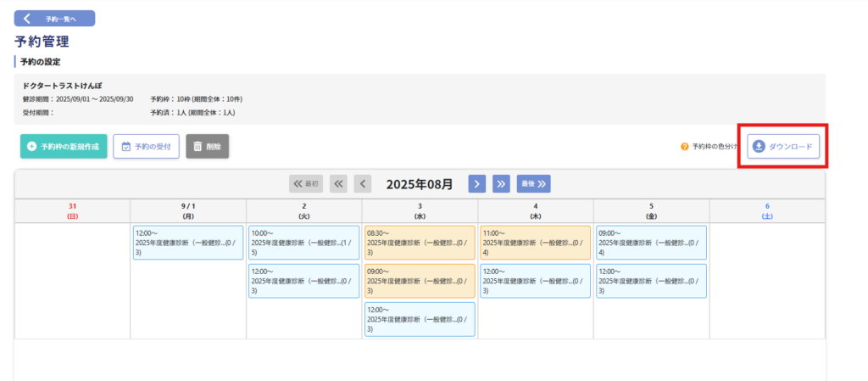
Task: Create a new slot with 予約枠の新規作成
Action: coord(64,146)
